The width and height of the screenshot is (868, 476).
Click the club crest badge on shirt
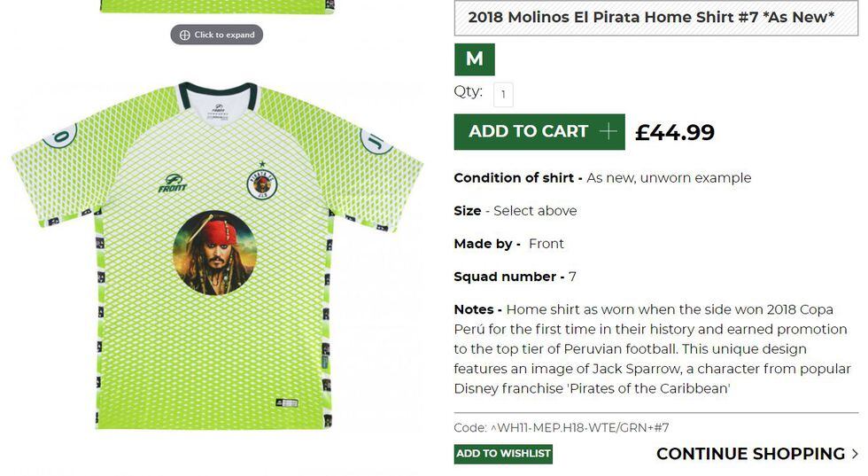pos(261,183)
